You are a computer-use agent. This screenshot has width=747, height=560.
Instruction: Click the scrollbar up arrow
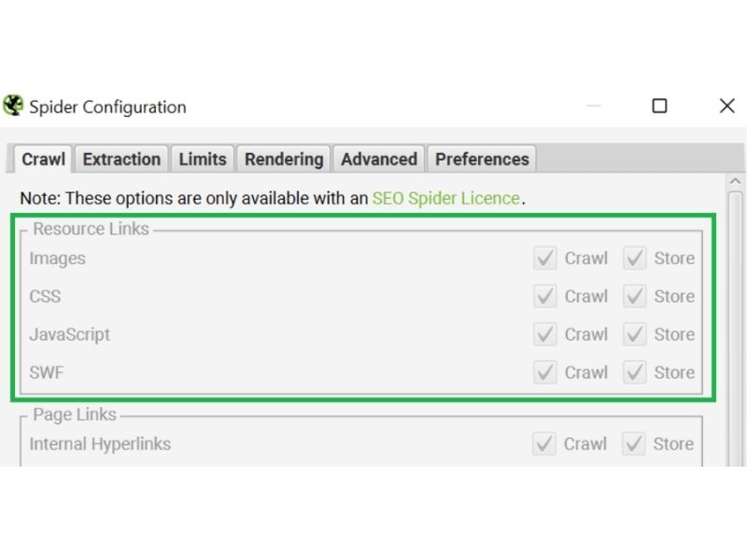tap(735, 181)
